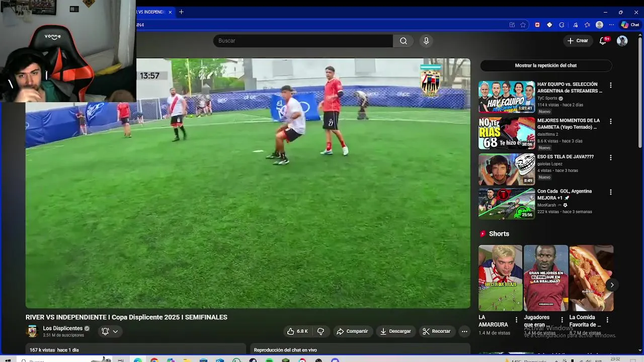
Task: Open HAY EQUIPO vs. SELECCIÓN ARGENTINA thumbnail
Action: (507, 97)
